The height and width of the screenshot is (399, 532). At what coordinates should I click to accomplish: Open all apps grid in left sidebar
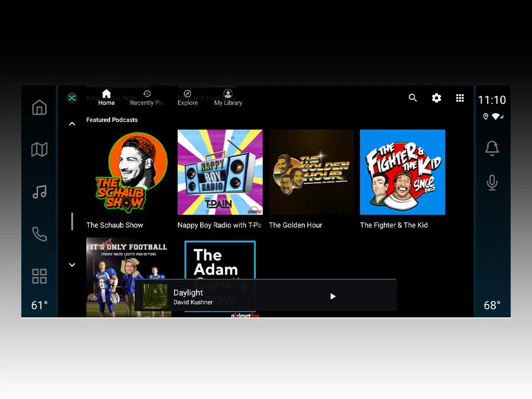pos(39,276)
